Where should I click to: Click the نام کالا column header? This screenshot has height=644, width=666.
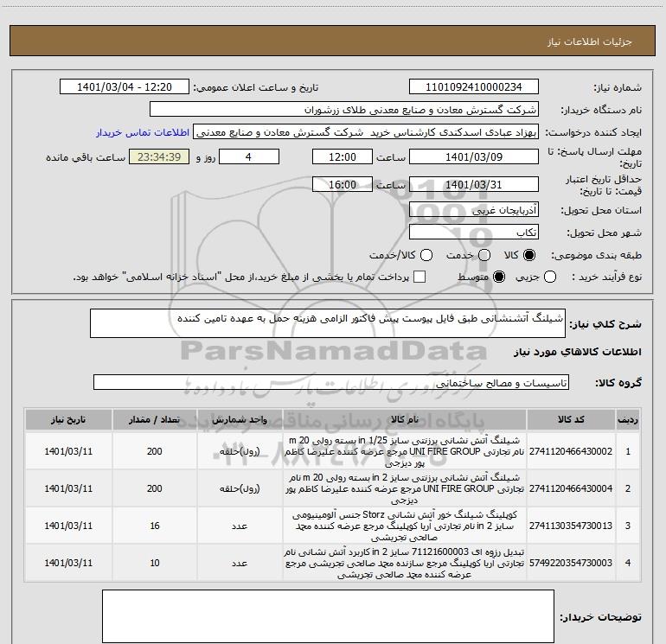pyautogui.click(x=405, y=420)
